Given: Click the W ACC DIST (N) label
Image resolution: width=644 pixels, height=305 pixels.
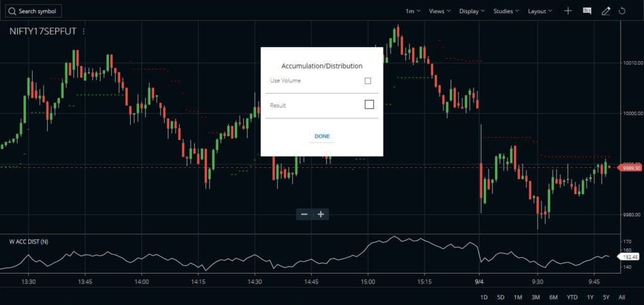Looking at the screenshot, I should (29, 241).
